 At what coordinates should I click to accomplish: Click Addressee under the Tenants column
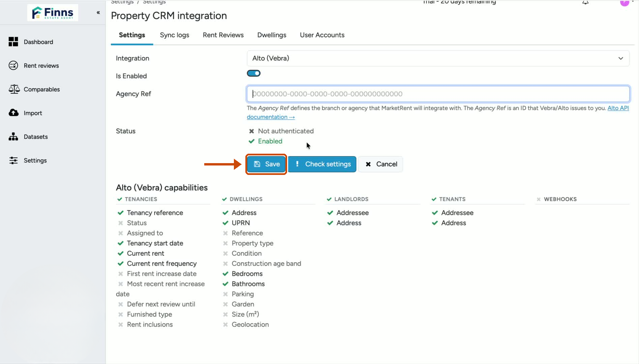tap(457, 213)
